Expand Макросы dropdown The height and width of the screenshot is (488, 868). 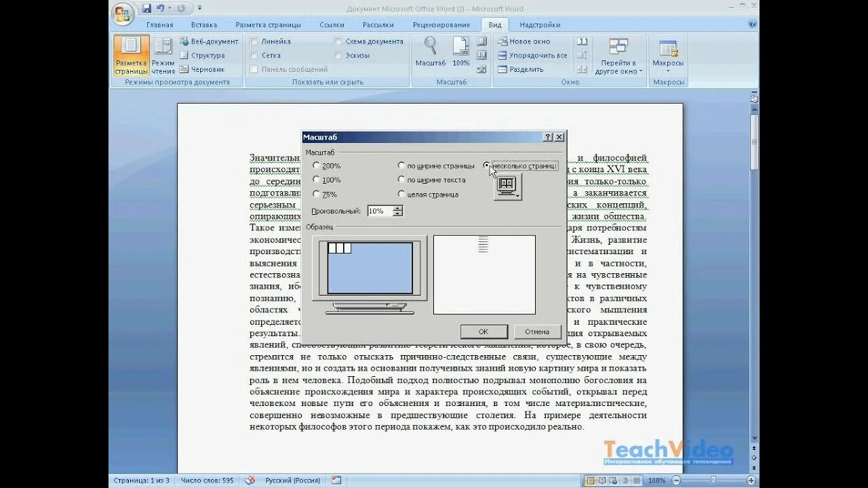point(668,56)
